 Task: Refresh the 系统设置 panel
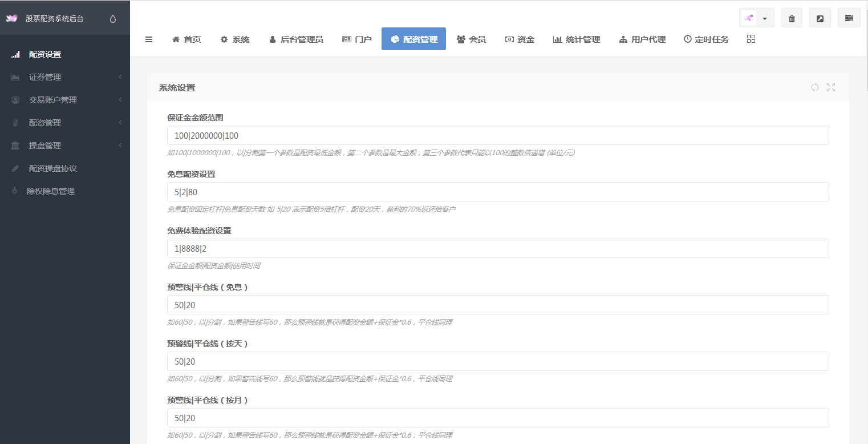point(814,87)
